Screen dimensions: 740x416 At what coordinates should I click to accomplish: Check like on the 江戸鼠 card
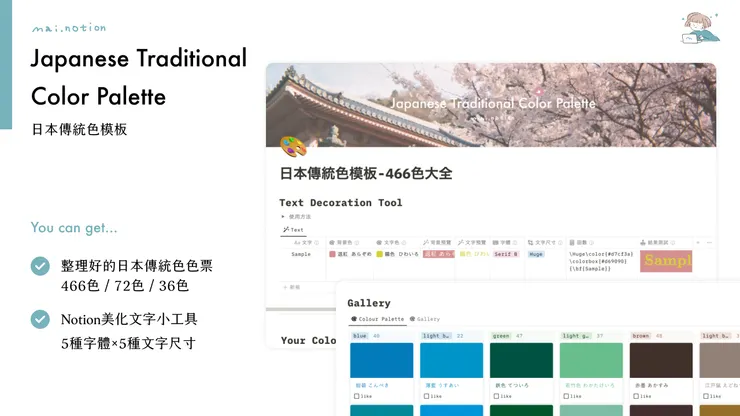click(x=706, y=397)
